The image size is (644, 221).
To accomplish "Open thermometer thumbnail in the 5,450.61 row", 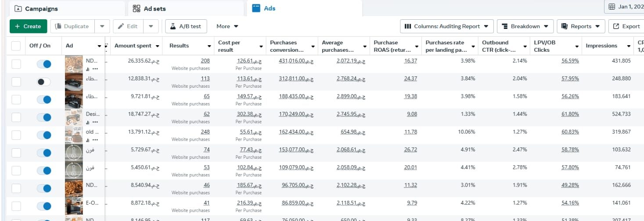I will point(73,171).
